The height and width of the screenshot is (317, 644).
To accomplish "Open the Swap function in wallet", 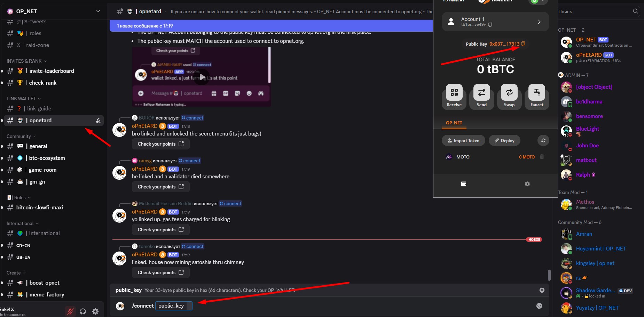I will pos(509,93).
